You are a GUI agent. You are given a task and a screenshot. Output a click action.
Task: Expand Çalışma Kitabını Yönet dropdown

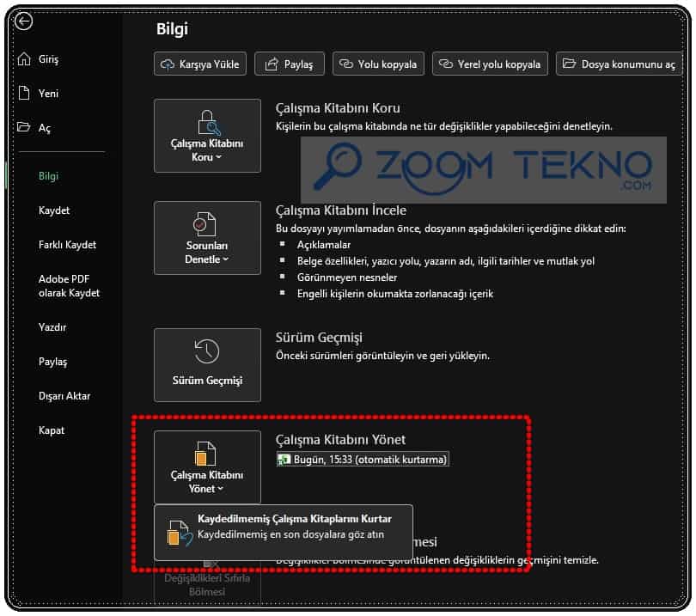pyautogui.click(x=207, y=467)
